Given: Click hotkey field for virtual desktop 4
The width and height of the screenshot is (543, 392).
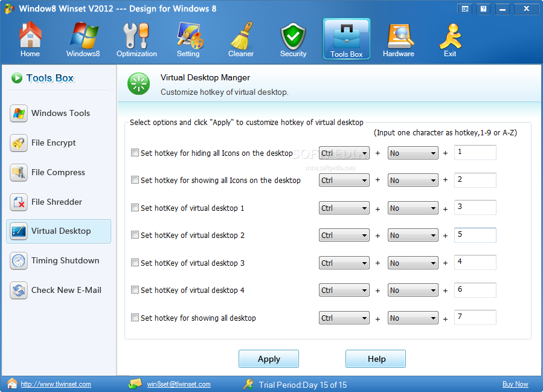Looking at the screenshot, I should [x=475, y=290].
